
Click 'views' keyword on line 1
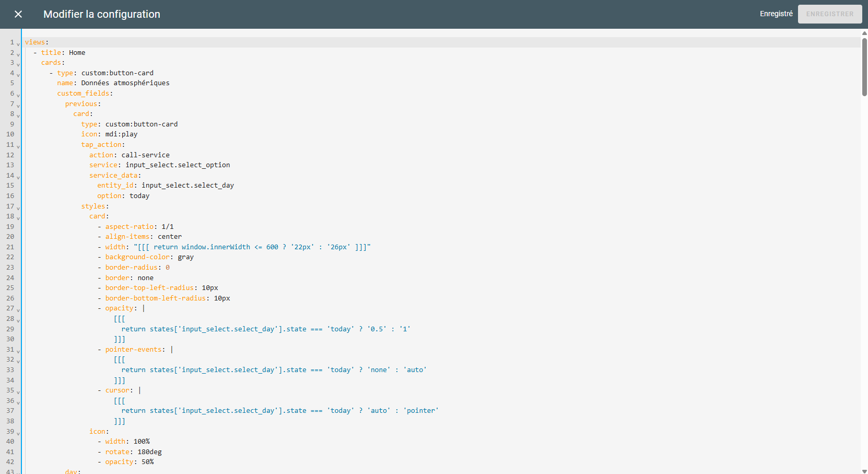35,42
